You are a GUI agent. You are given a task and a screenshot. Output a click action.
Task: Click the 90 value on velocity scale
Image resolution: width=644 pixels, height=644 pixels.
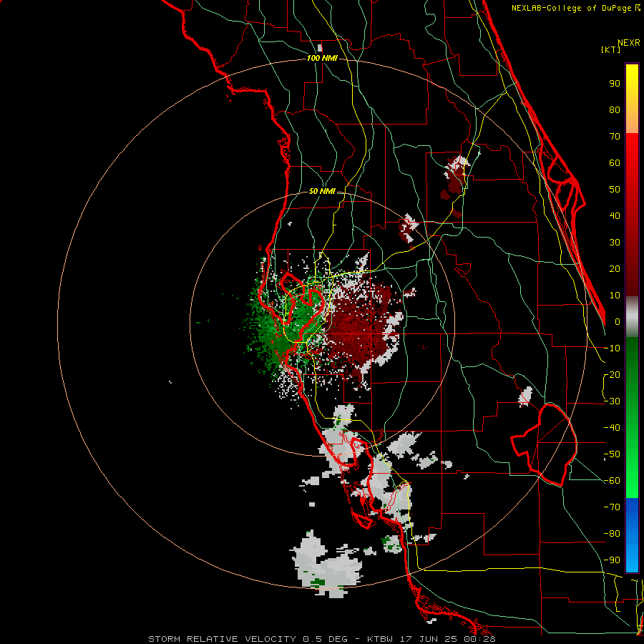[x=615, y=84]
